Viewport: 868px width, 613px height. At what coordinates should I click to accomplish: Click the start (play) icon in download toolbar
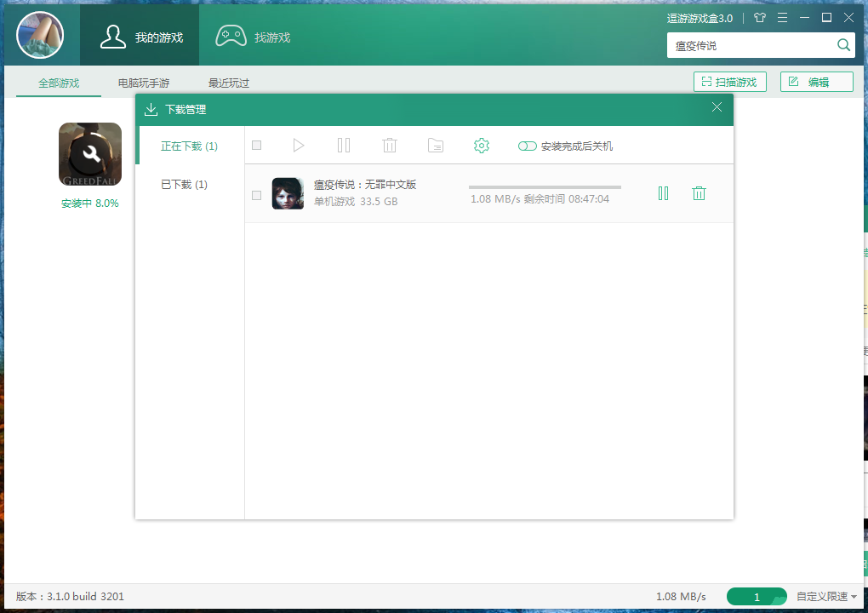click(x=299, y=145)
